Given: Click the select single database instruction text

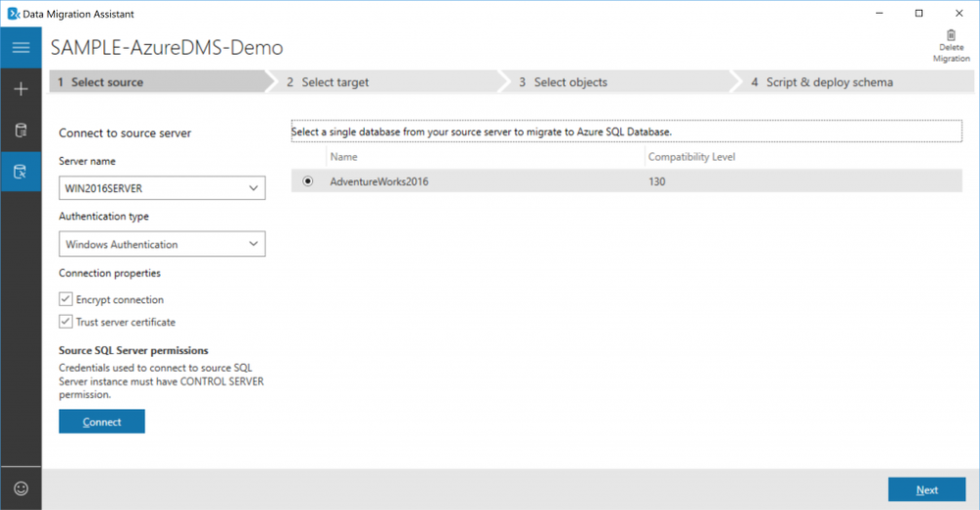Looking at the screenshot, I should (x=482, y=131).
